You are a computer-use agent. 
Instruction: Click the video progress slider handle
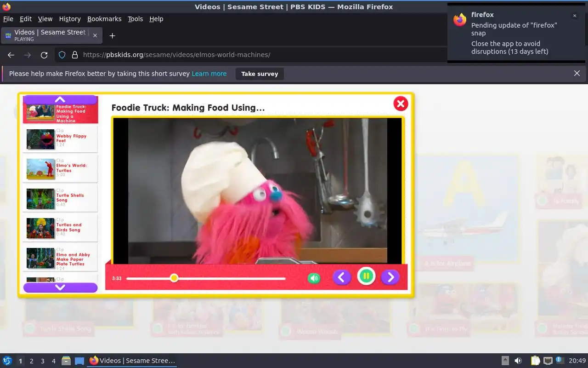[174, 278]
